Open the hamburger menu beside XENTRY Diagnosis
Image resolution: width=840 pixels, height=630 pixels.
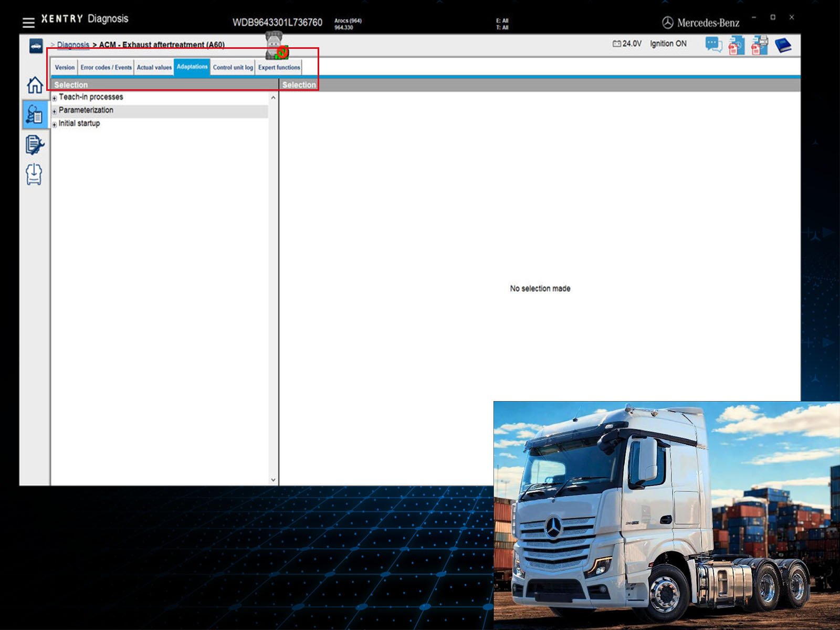[x=28, y=22]
